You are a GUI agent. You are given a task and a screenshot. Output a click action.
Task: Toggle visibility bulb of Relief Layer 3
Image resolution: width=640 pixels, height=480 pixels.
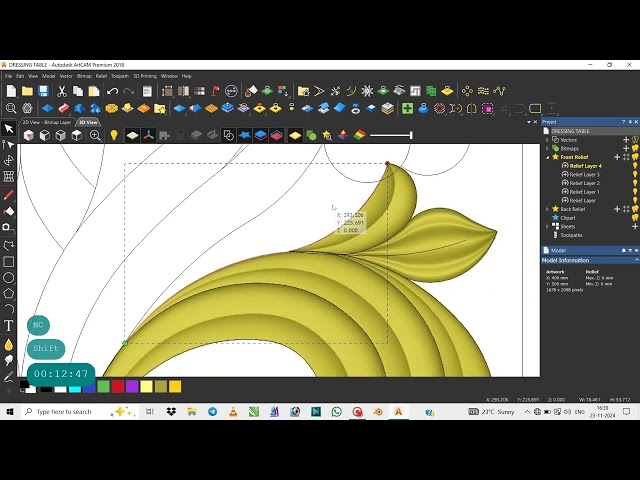(635, 174)
